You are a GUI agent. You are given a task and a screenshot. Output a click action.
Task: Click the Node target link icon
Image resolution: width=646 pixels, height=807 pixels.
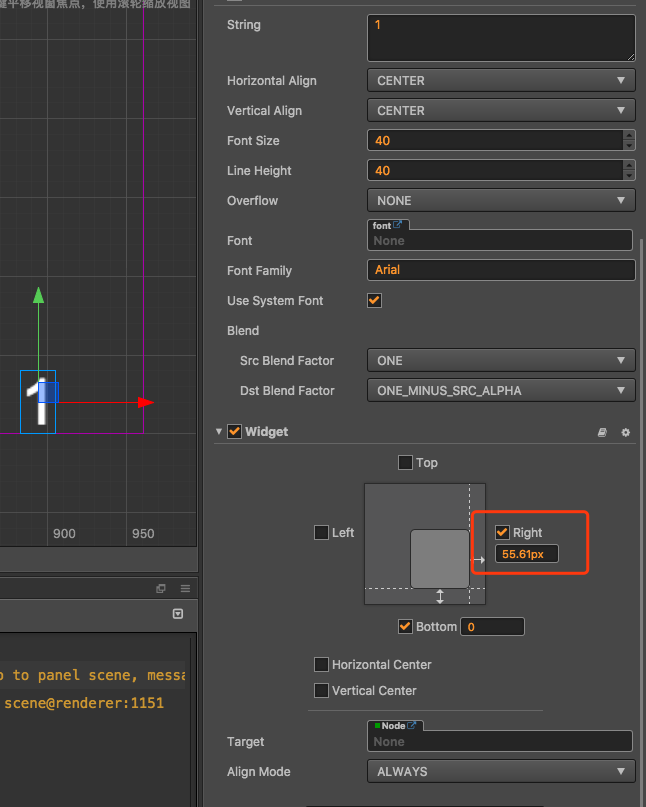click(411, 725)
